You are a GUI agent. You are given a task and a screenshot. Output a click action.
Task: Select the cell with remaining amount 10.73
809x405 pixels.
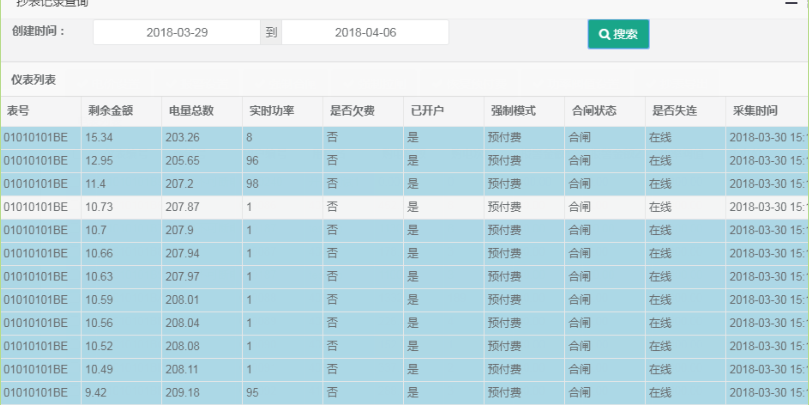click(100, 207)
